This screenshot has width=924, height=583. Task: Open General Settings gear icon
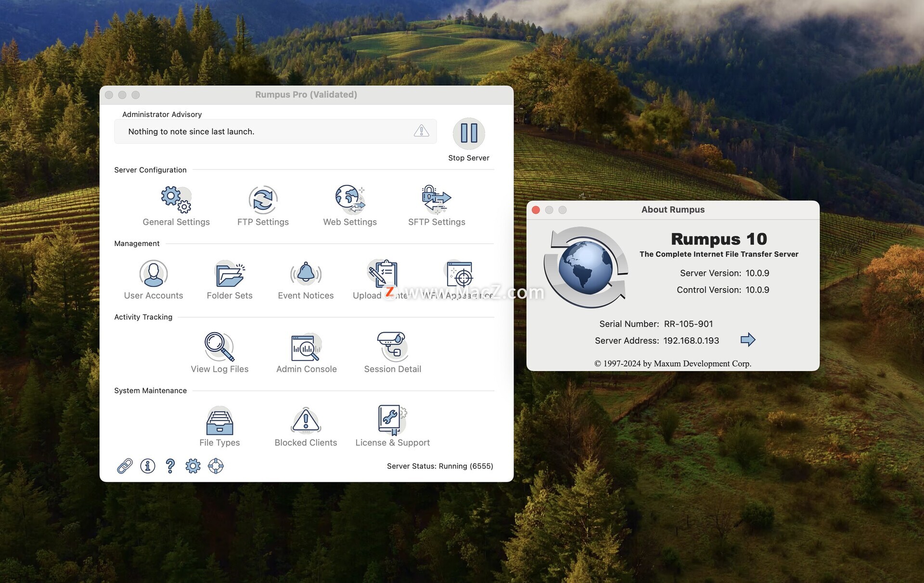[x=176, y=199]
